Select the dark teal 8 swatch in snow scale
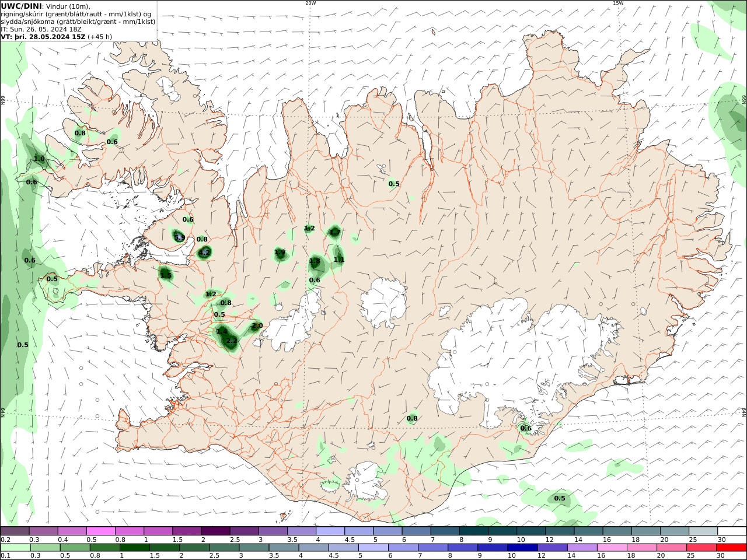747x560 pixels. pos(473,531)
